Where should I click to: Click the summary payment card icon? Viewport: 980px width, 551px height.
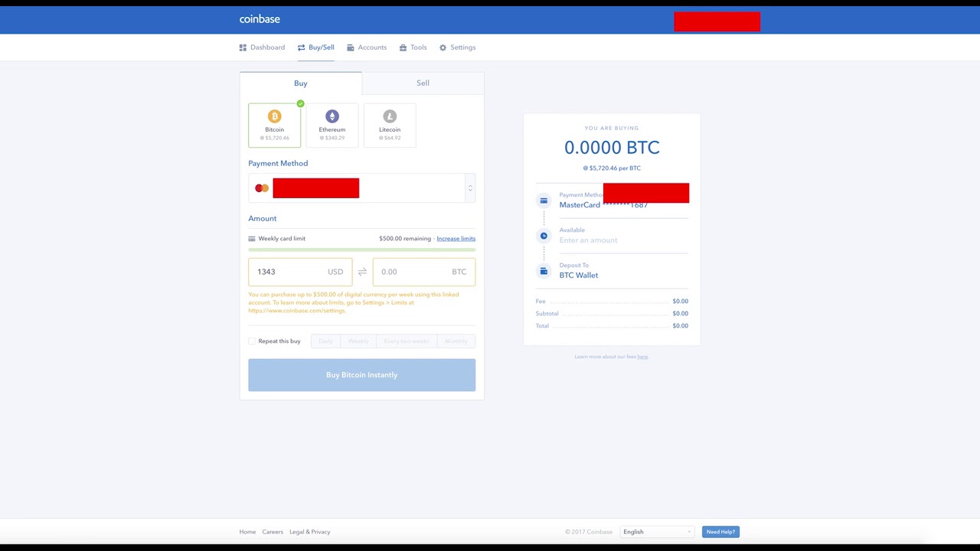544,201
